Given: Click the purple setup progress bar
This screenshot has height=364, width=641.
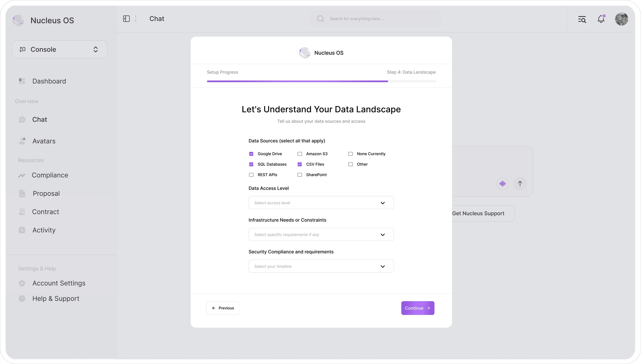Looking at the screenshot, I should pyautogui.click(x=297, y=81).
